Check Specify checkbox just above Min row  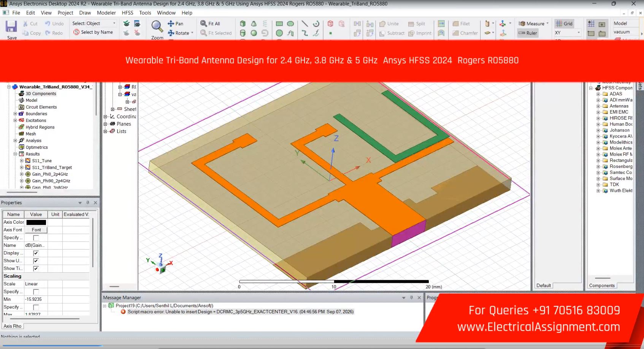pyautogui.click(x=36, y=292)
